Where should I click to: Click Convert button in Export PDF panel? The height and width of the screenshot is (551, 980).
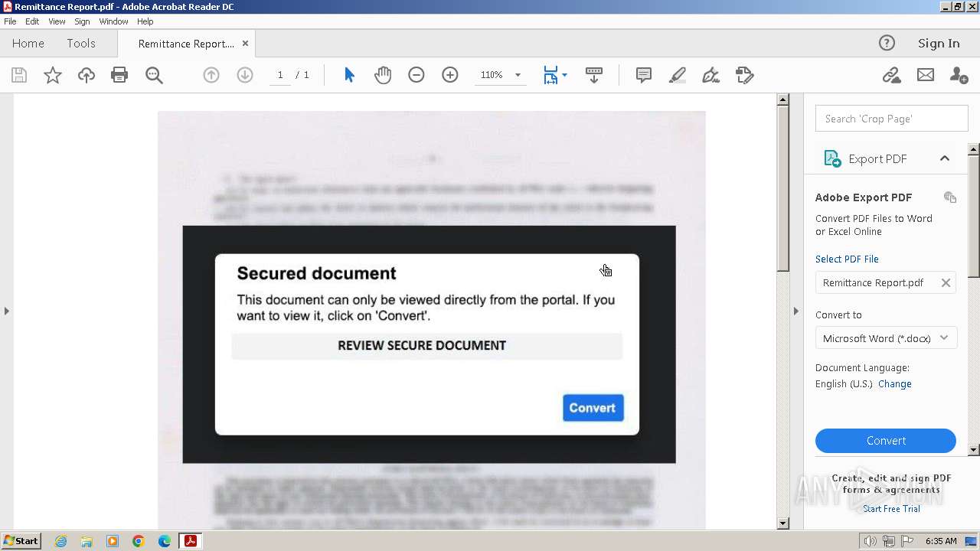tap(886, 441)
